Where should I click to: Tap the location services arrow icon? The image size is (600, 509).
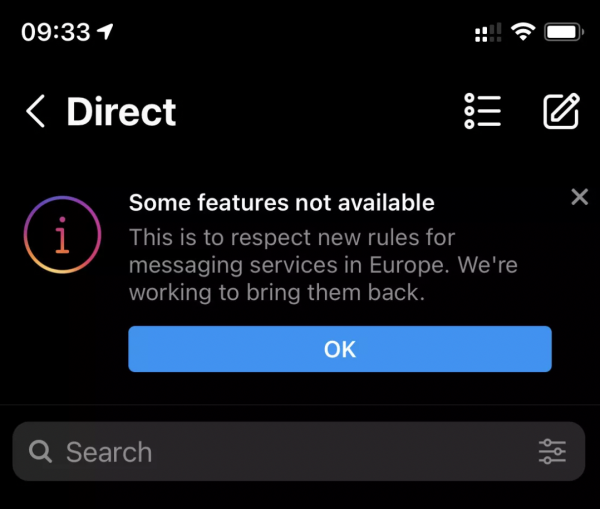click(x=105, y=31)
